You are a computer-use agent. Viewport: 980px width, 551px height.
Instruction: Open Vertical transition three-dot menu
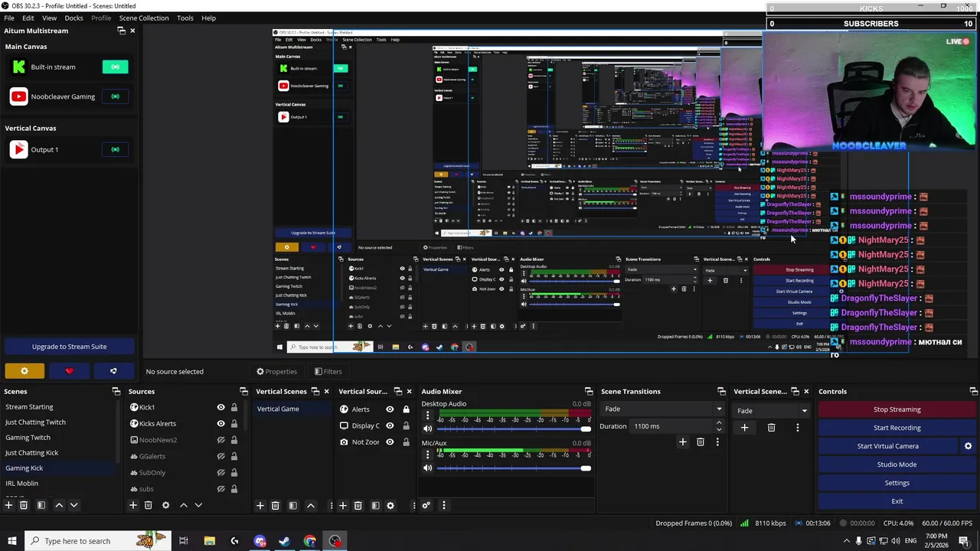point(797,428)
